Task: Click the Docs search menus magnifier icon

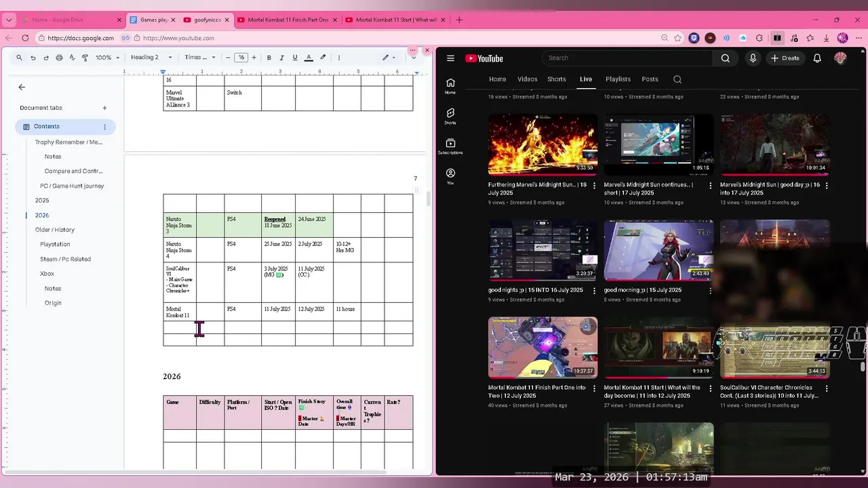Action: (x=19, y=58)
